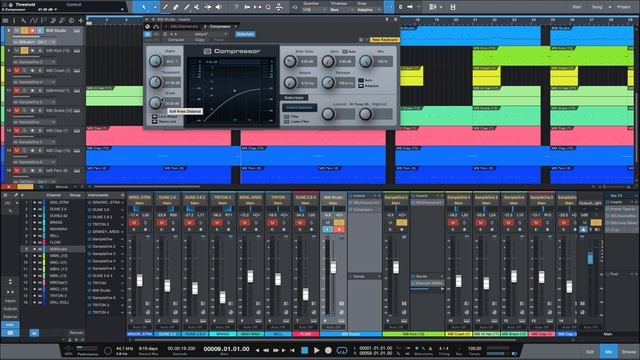The image size is (640, 360).
Task: Toggle Look Ahead checkbox in Compressor
Action: (x=155, y=117)
